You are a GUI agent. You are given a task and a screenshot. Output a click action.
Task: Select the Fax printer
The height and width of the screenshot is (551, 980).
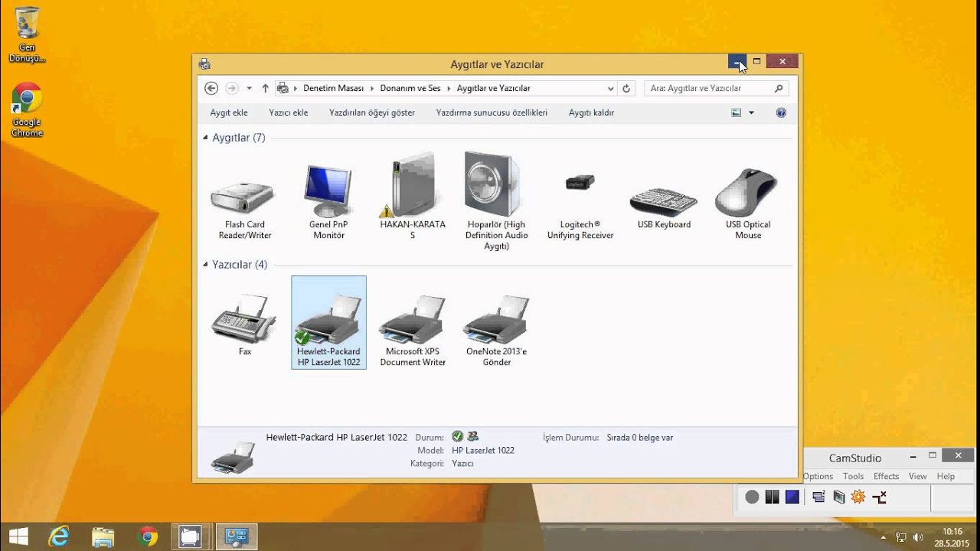(244, 324)
